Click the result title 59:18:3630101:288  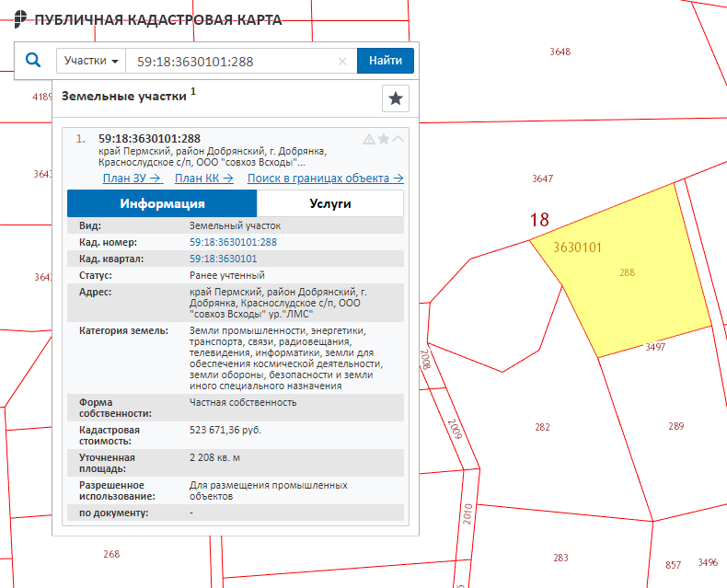tap(149, 139)
